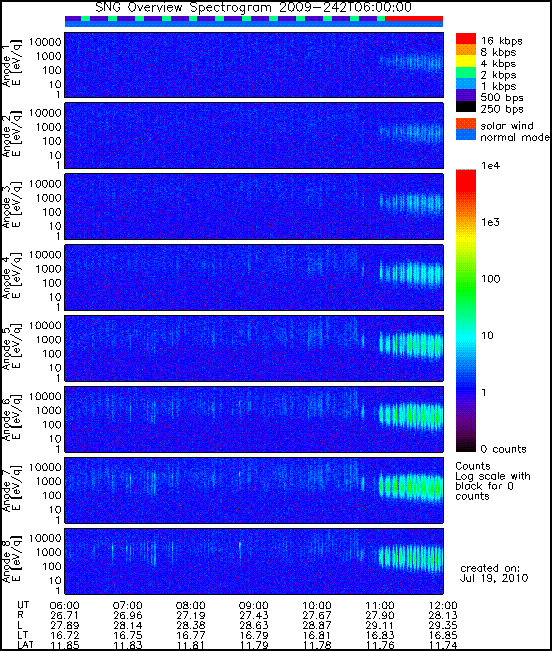The height and width of the screenshot is (651, 552).
Task: Click the 'Counts Log scale with black' description
Action: (493, 481)
